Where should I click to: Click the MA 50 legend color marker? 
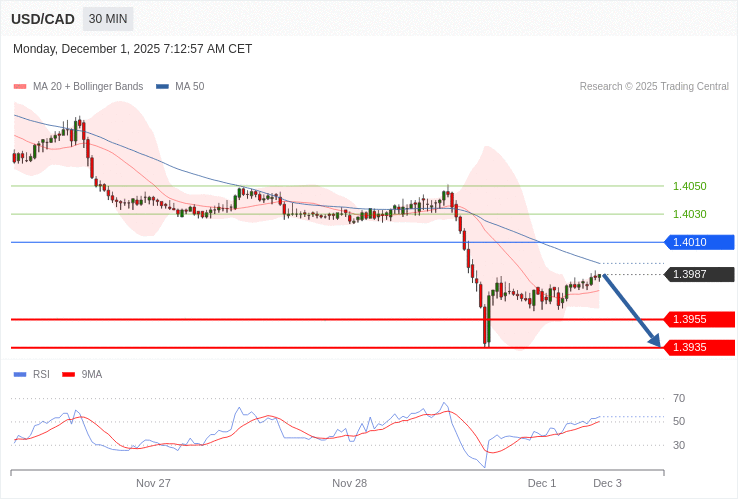tap(162, 87)
